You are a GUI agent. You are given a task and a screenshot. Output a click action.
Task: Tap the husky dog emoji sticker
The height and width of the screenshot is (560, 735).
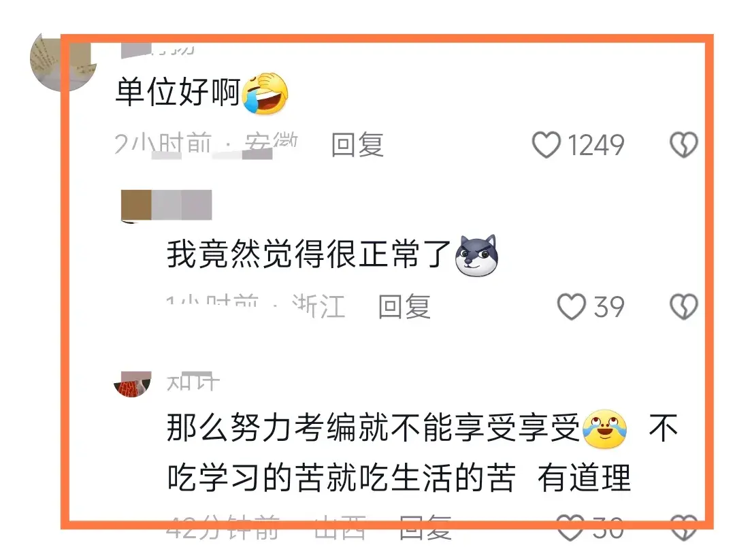point(476,255)
